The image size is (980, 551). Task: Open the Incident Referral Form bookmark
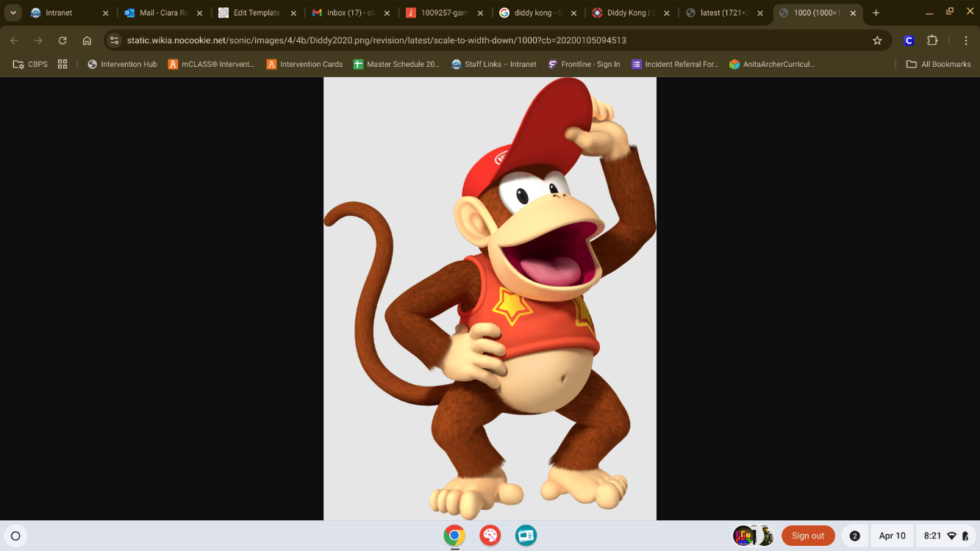(x=675, y=64)
